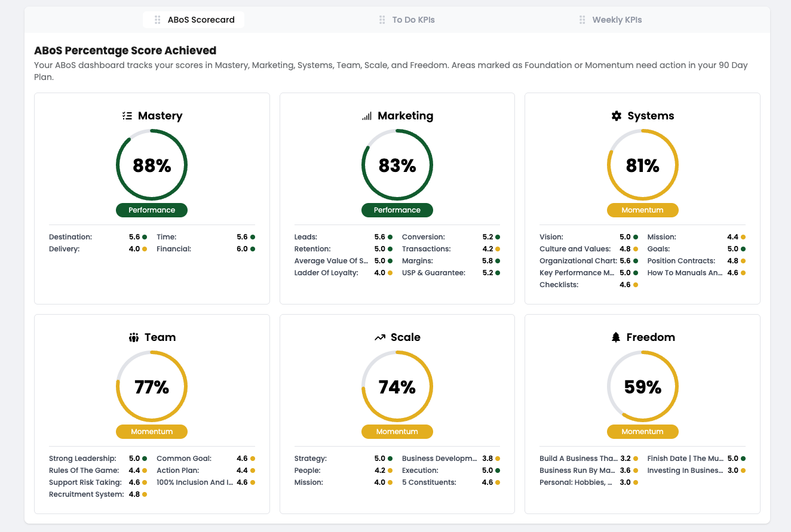Click the Marketing signal bars icon
The width and height of the screenshot is (791, 532).
click(x=367, y=116)
